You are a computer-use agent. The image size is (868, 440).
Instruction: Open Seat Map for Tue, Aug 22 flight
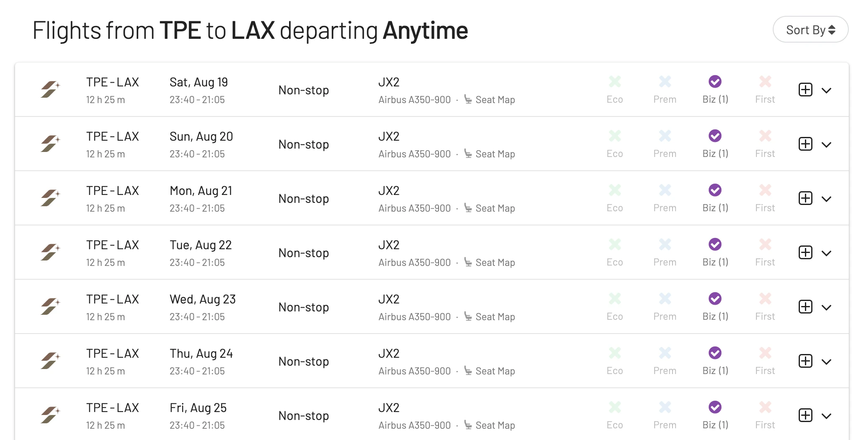click(490, 263)
